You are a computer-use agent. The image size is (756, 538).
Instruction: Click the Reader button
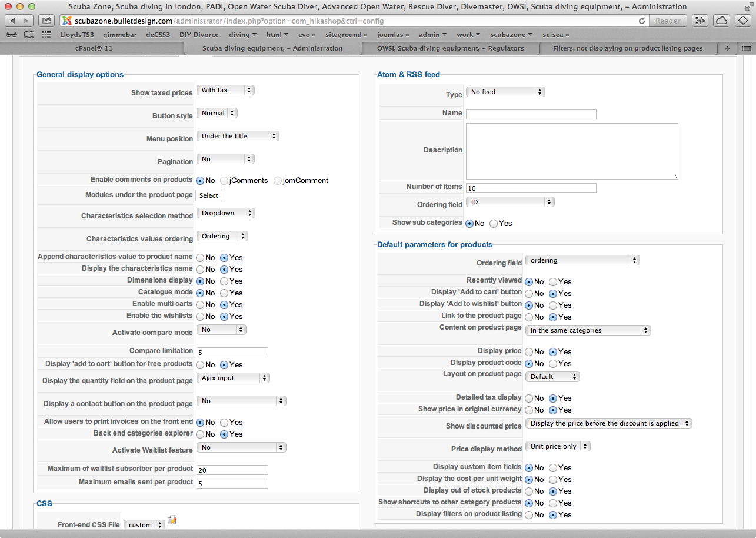click(668, 21)
